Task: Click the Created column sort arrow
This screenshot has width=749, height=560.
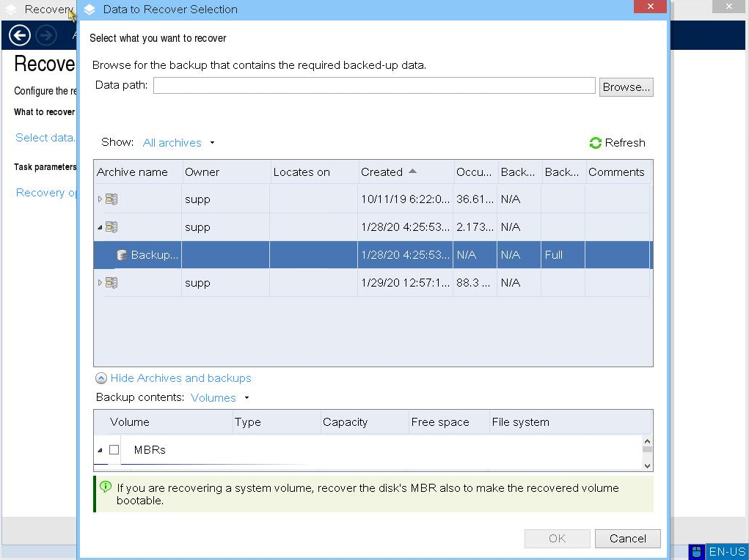Action: tap(413, 171)
